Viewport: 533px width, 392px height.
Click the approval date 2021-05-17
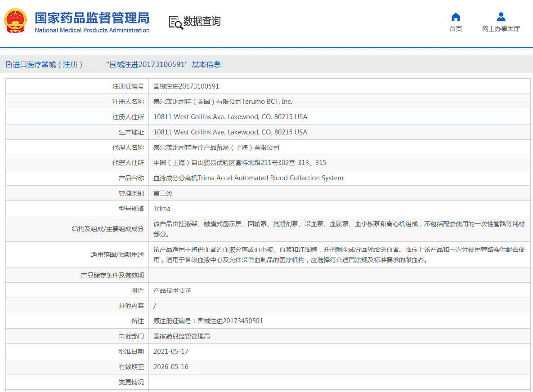pos(171,352)
